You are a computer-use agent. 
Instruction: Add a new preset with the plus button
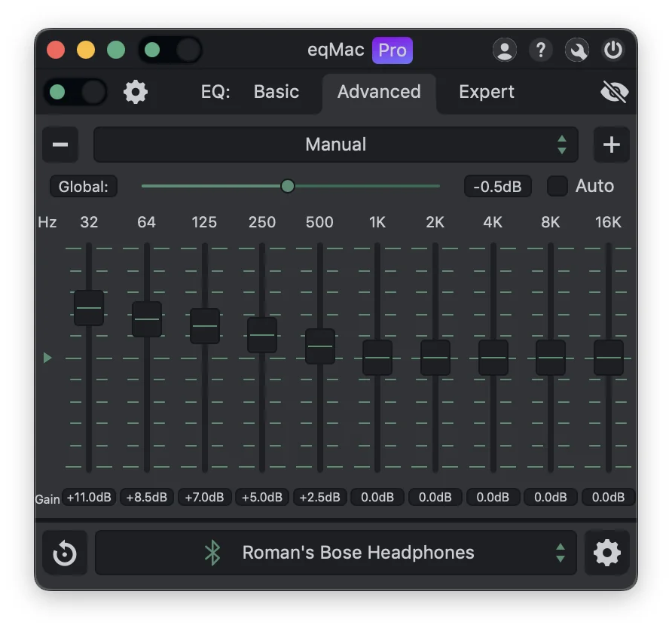pos(612,145)
